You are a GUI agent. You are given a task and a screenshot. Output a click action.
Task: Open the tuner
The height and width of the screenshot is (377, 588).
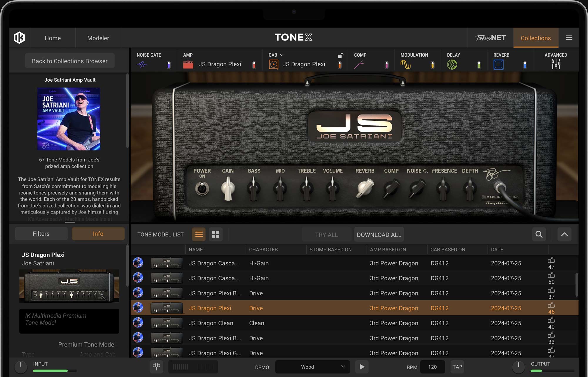pyautogui.click(x=157, y=366)
